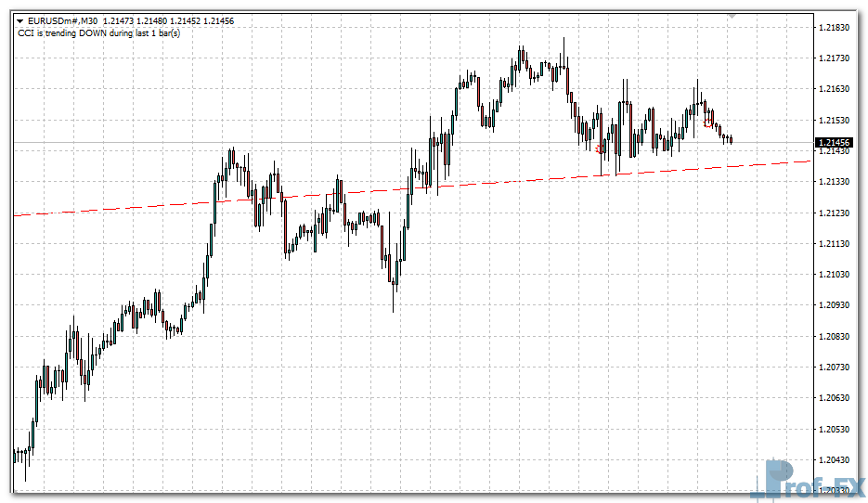Click the 1.21830 price axis label

coord(836,28)
